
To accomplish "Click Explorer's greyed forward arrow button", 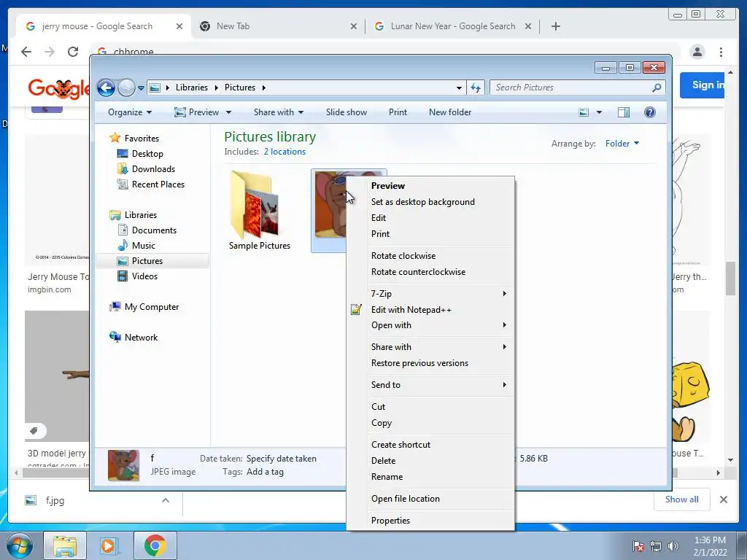I will [126, 87].
